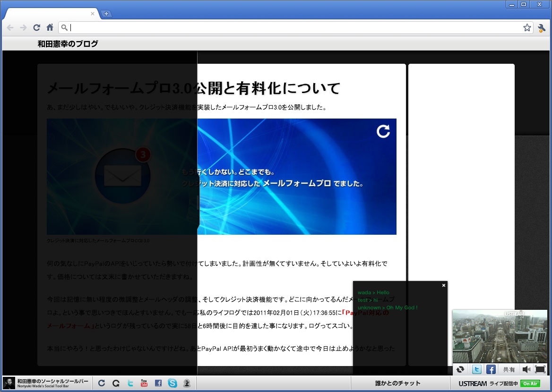
Task: Close the chat message popup
Action: pos(444,285)
